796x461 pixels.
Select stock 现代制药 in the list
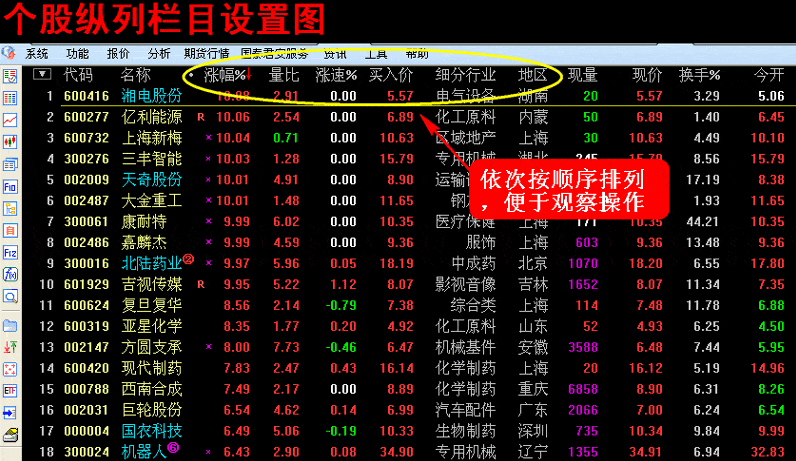151,369
